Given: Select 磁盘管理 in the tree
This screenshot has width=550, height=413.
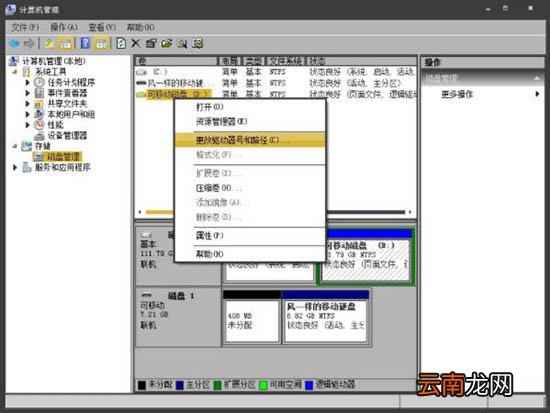Looking at the screenshot, I should 63,156.
